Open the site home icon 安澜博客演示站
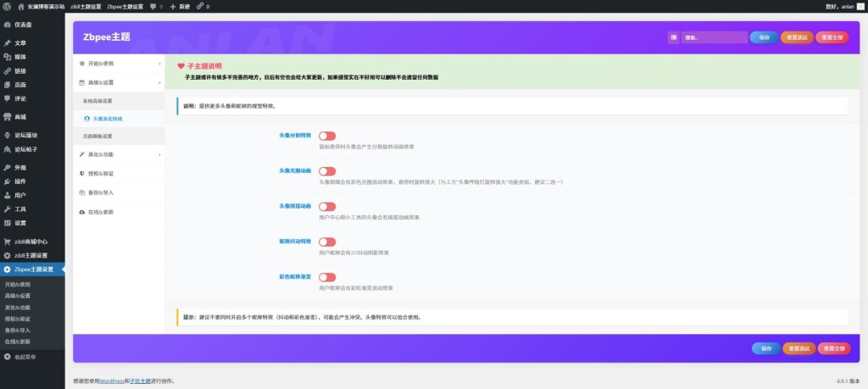The image size is (868, 389). tap(20, 7)
